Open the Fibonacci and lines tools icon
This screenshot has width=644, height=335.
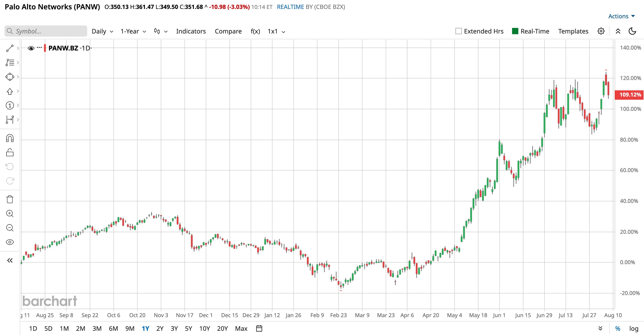tap(10, 62)
